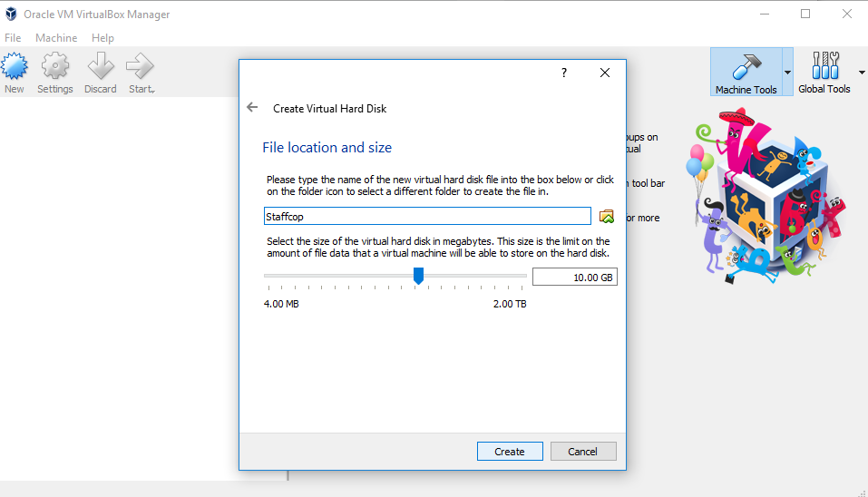Click the 4.00 MB minimum label
Viewport: 868px width, 497px height.
[281, 304]
